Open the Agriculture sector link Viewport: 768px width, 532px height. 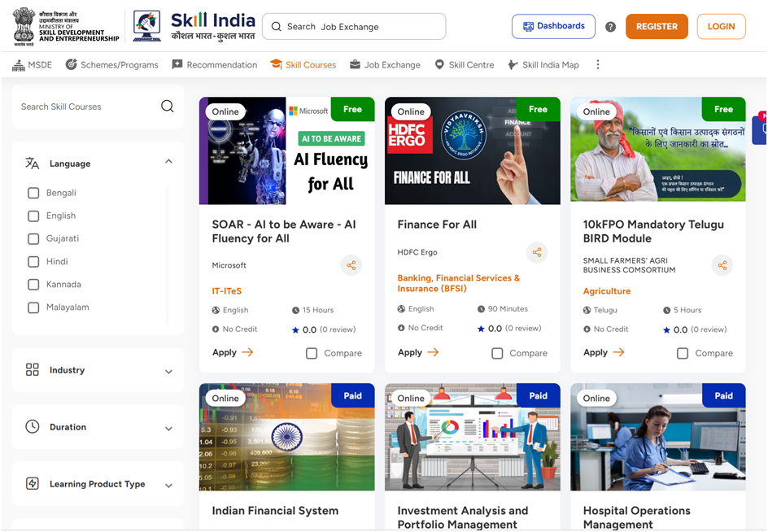[607, 291]
